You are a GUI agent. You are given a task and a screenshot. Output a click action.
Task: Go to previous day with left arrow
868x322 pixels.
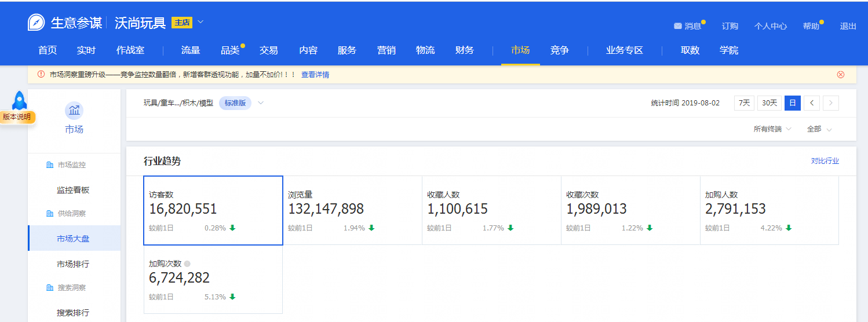pos(812,103)
